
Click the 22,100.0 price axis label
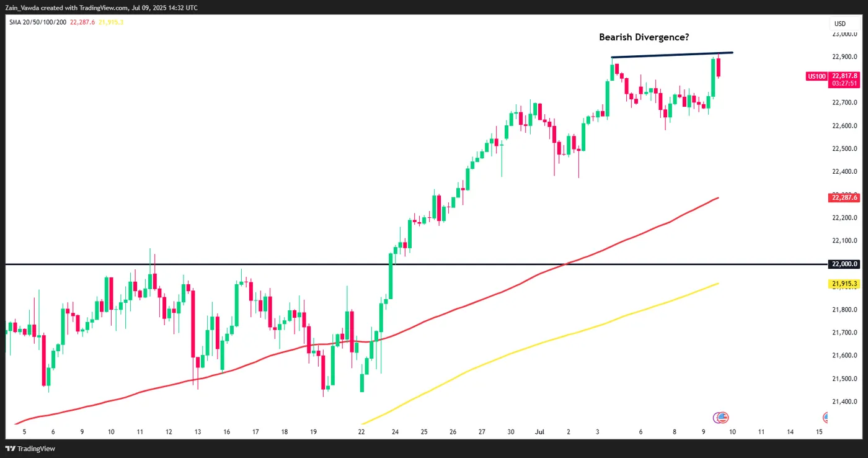[x=846, y=241]
